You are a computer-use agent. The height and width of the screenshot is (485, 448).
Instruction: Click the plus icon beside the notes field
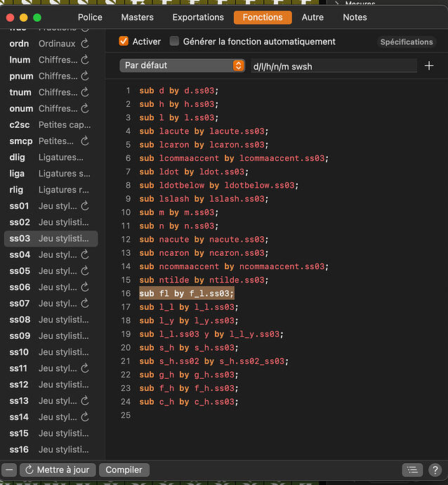(x=429, y=65)
